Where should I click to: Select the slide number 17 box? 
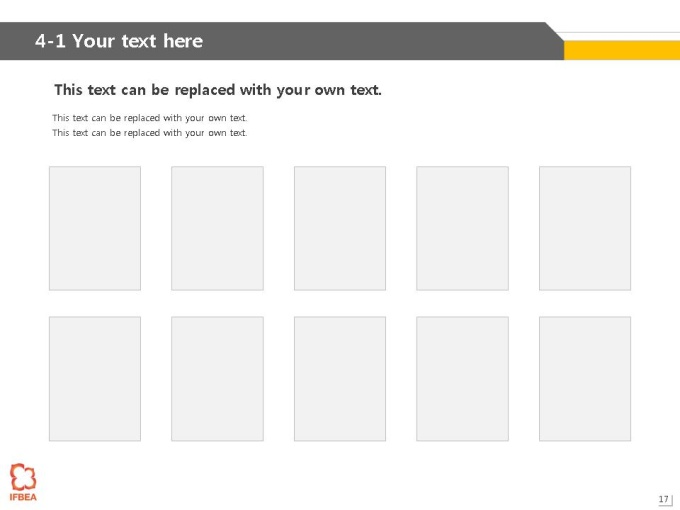[664, 499]
